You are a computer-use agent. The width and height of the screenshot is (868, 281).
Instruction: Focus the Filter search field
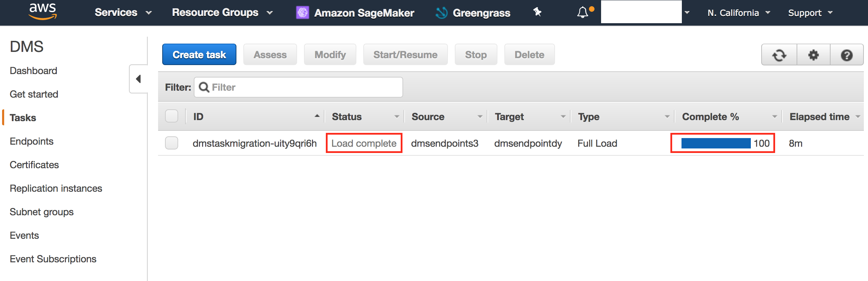click(x=298, y=87)
